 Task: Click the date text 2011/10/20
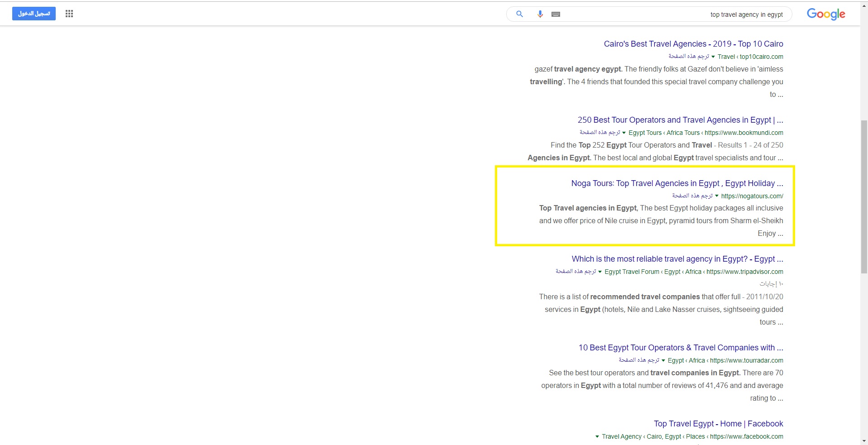click(x=765, y=297)
